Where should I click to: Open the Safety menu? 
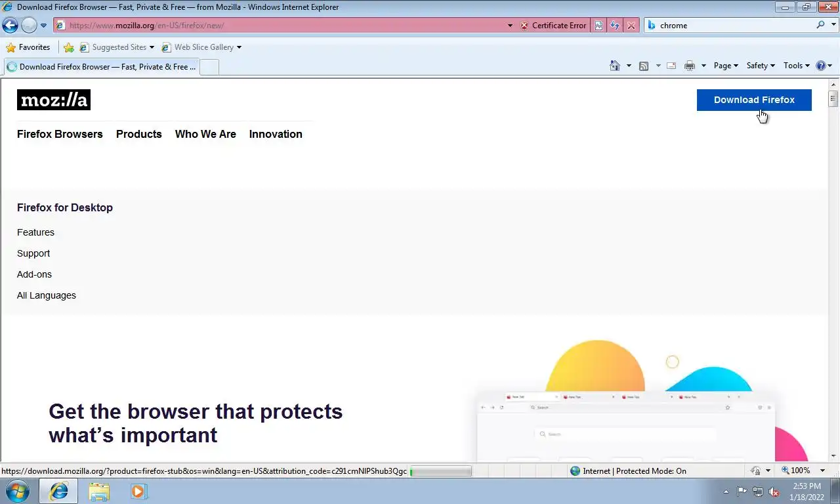click(x=761, y=66)
